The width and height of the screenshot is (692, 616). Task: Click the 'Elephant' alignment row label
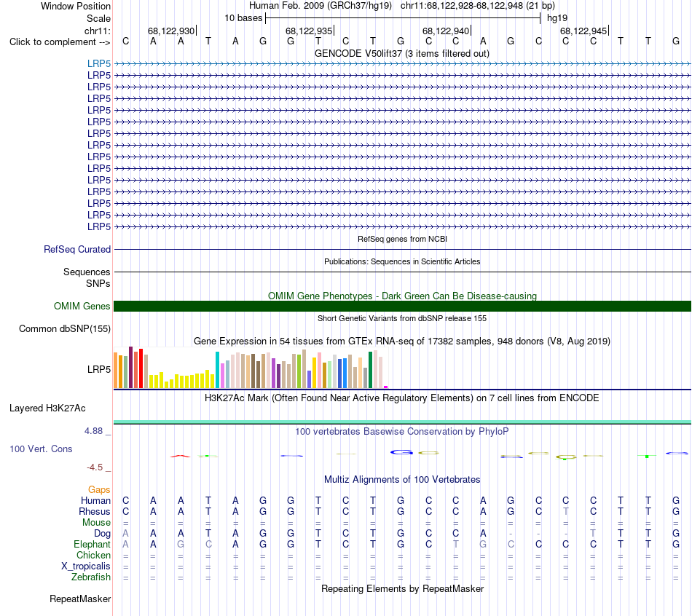[93, 545]
